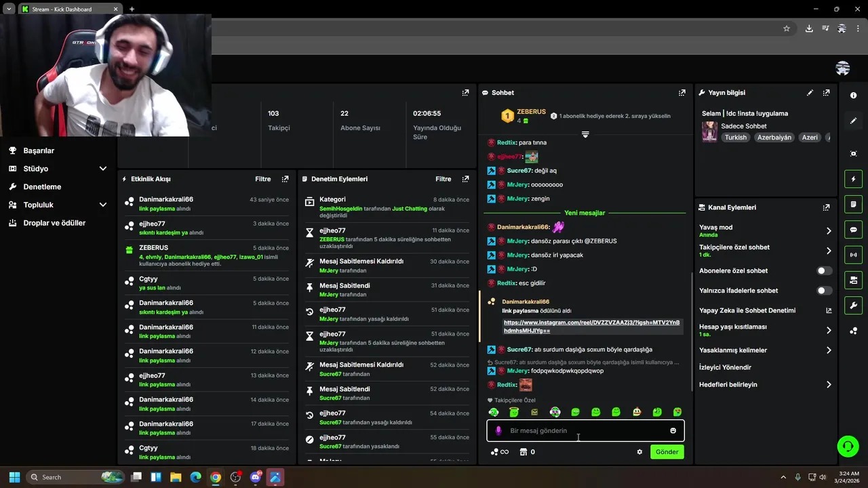Edit stream info with pencil icon
868x488 pixels.
[x=810, y=93]
